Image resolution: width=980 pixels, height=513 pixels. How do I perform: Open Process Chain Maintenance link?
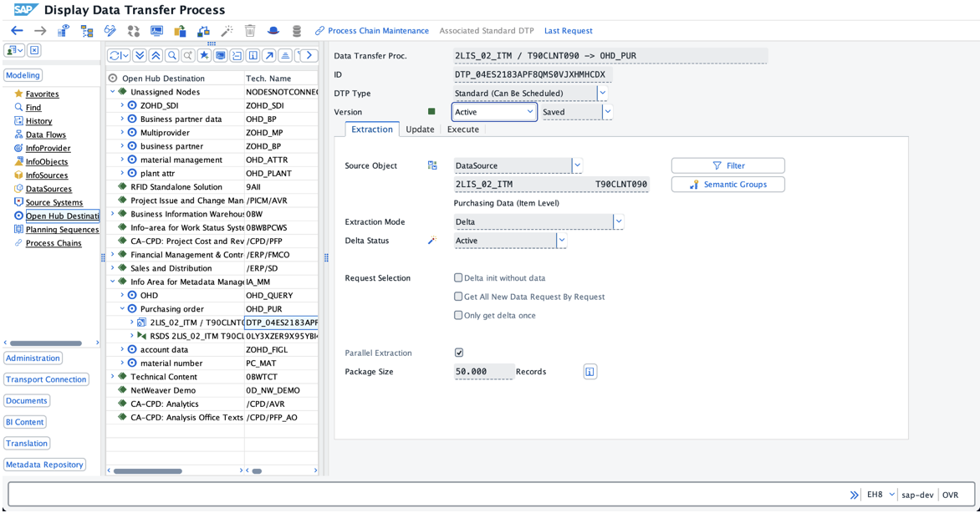(x=372, y=31)
